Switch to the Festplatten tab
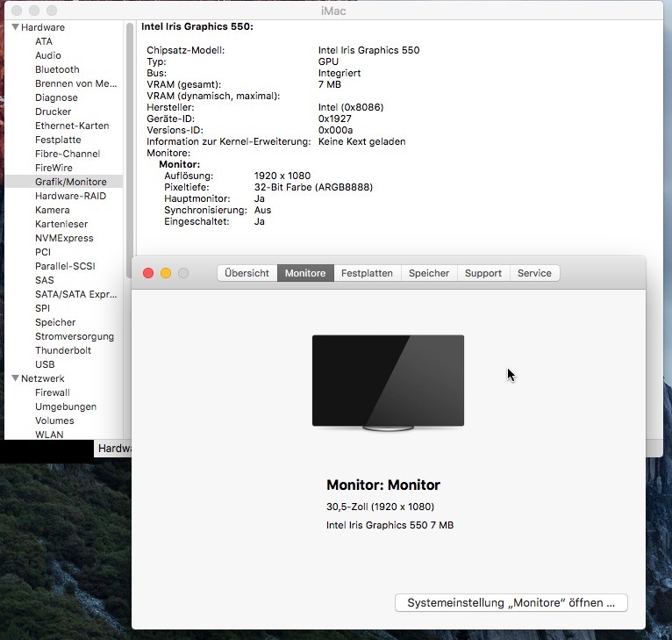 (x=367, y=273)
